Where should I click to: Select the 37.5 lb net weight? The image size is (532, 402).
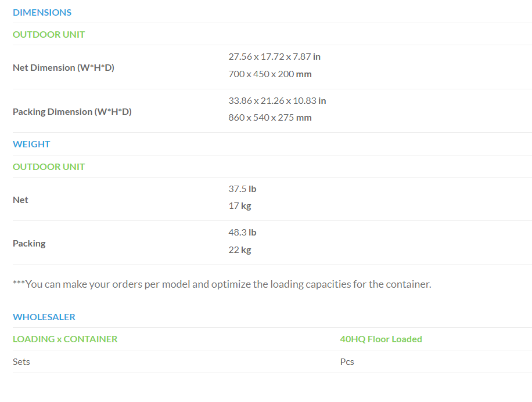click(242, 189)
